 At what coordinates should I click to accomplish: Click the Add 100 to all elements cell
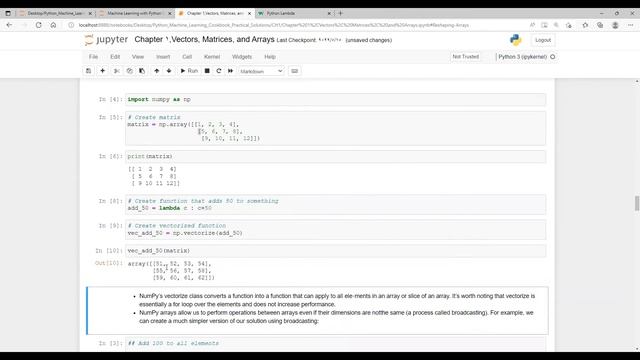click(335, 343)
